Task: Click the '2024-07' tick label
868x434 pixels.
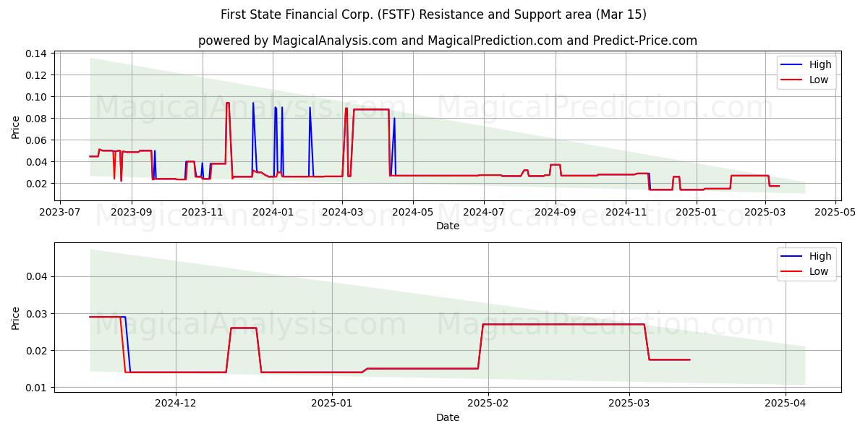Action: [x=484, y=213]
